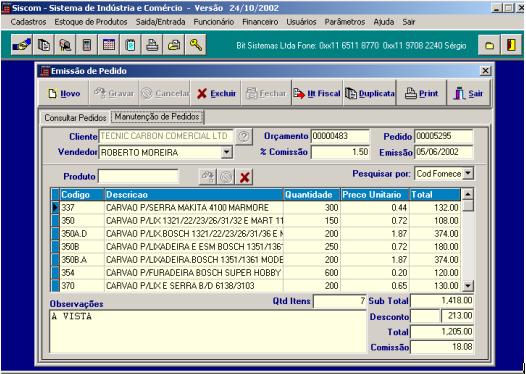
Task: Click the cancel item icon beside Produto
Action: [x=226, y=177]
